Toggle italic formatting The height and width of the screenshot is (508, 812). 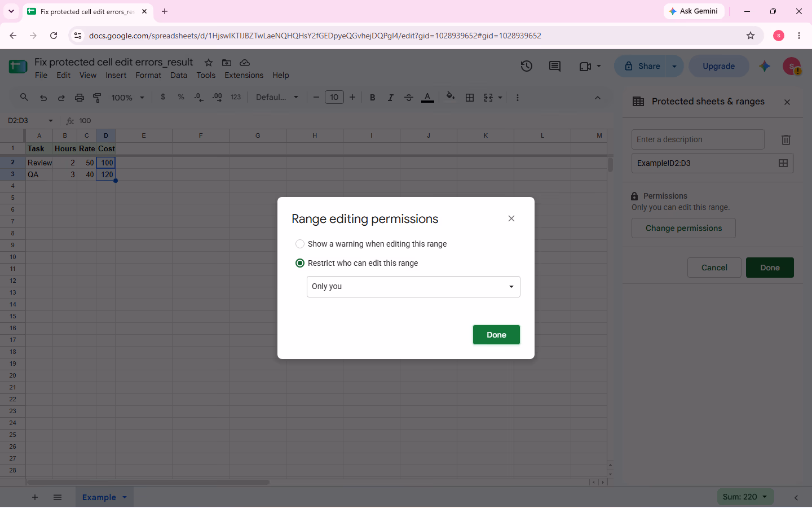point(390,97)
